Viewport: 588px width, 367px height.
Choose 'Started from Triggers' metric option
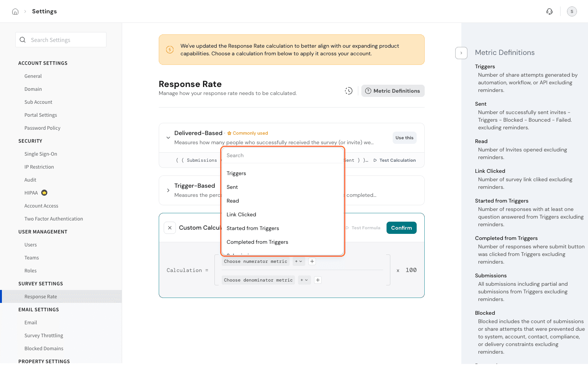click(253, 228)
